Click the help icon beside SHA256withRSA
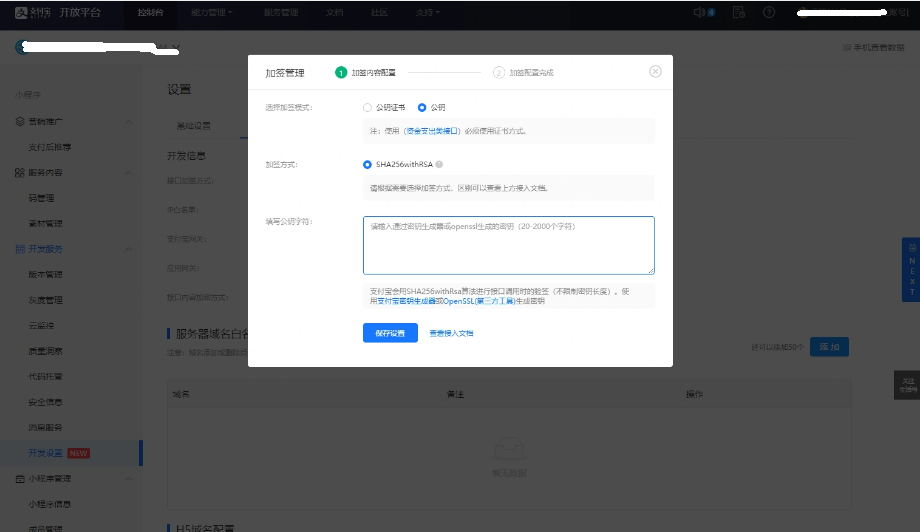 [440, 164]
